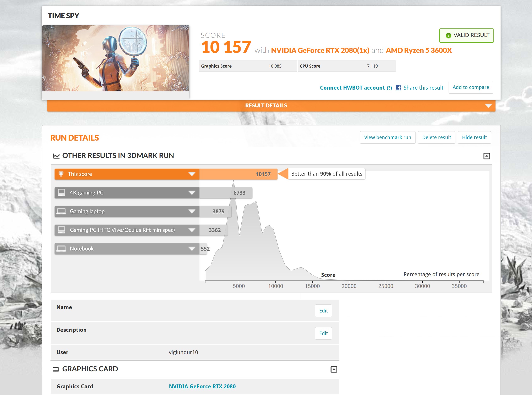The width and height of the screenshot is (532, 395).
Task: Click the chart icon beside Other Results heading
Action: [56, 156]
